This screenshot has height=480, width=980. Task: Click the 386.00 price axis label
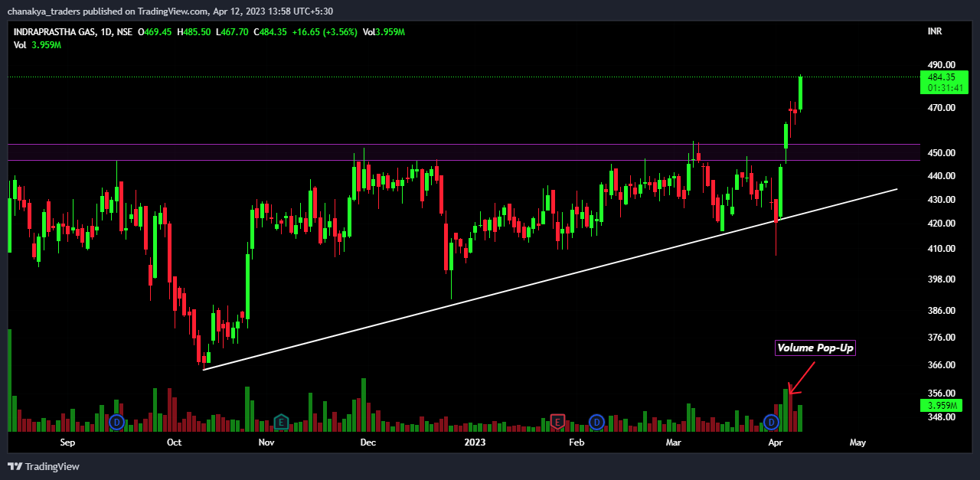tap(941, 311)
